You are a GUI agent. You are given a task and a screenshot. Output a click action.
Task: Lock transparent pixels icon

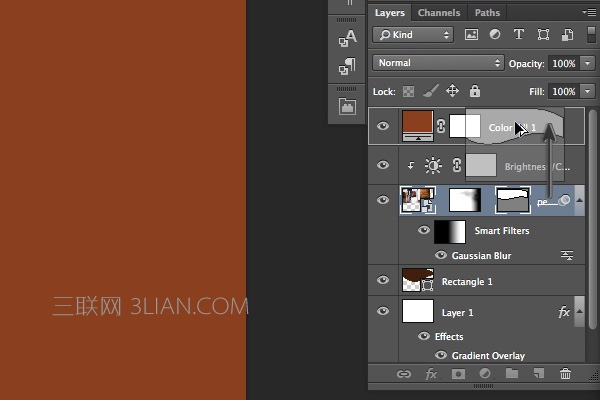408,91
